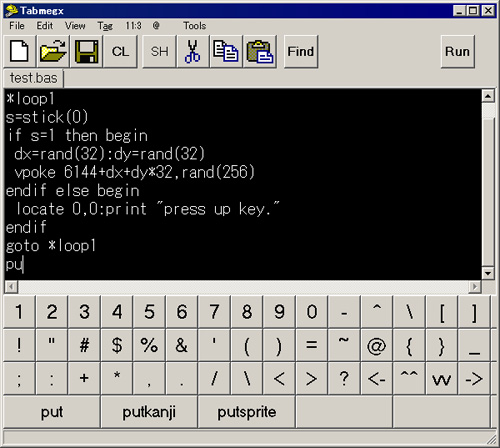Click the 'endif else begin' code line

[x=73, y=191]
